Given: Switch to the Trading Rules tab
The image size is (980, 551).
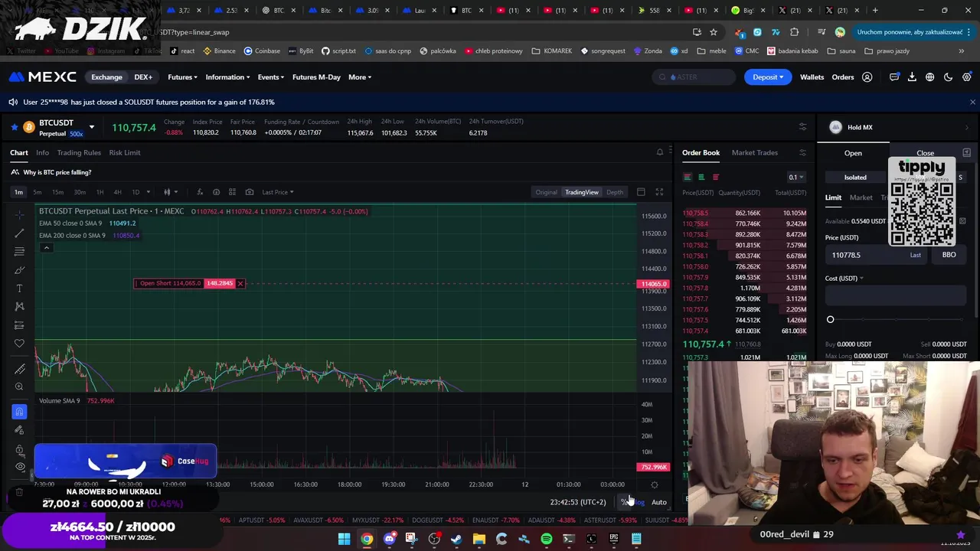Looking at the screenshot, I should coord(79,152).
